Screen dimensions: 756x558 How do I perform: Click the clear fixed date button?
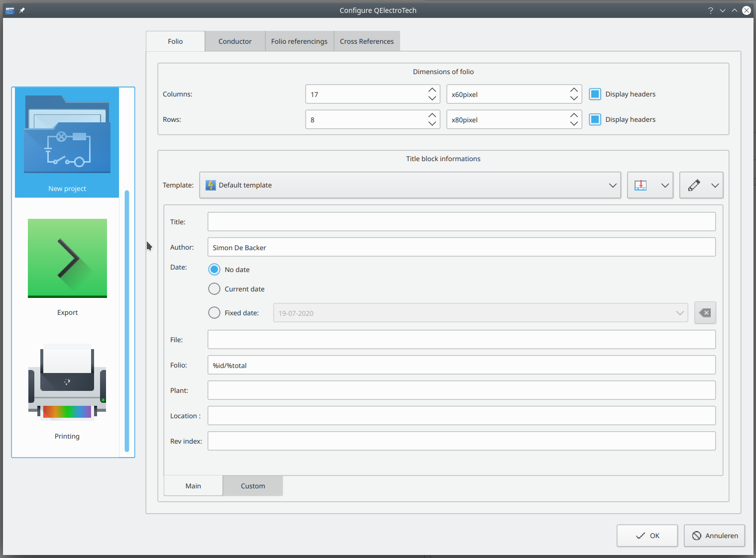(705, 313)
